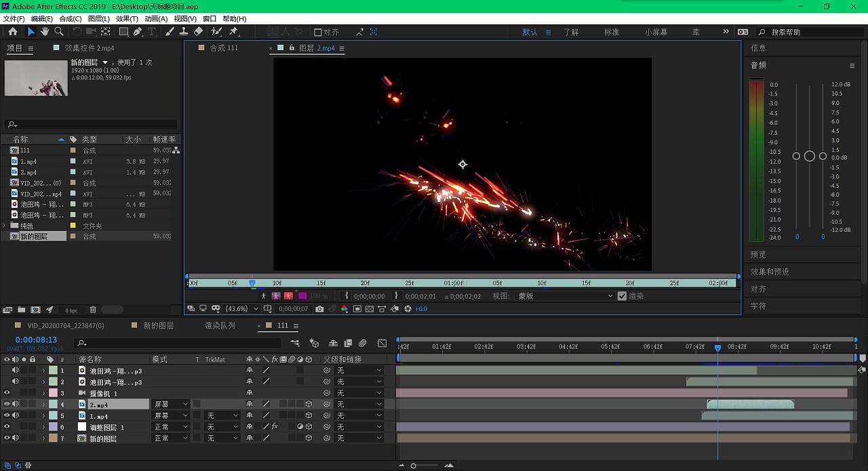Click layer 3 pink label color swatch
Image resolution: width=868 pixels, height=471 pixels.
coord(53,393)
